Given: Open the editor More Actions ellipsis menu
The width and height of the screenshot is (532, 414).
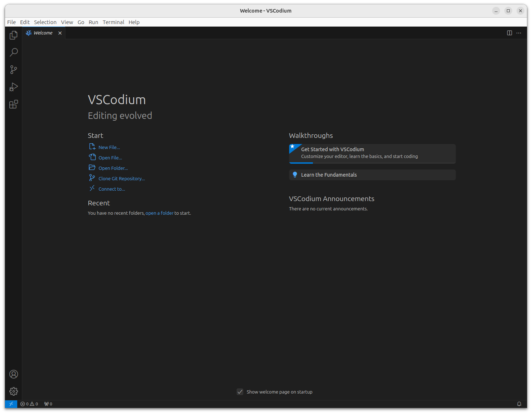Looking at the screenshot, I should [x=518, y=33].
